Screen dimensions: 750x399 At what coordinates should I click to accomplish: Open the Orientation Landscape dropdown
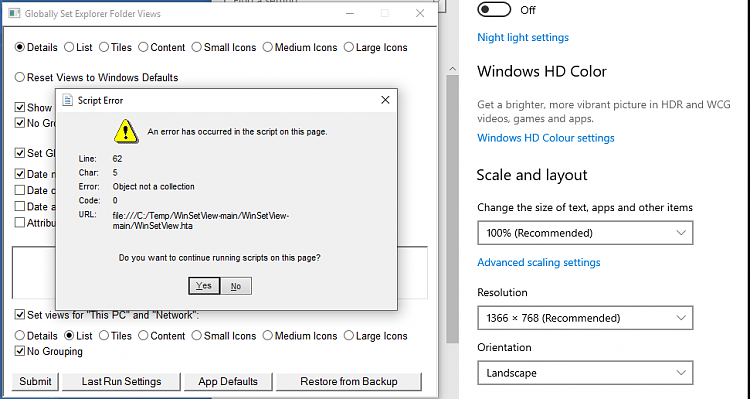[585, 373]
